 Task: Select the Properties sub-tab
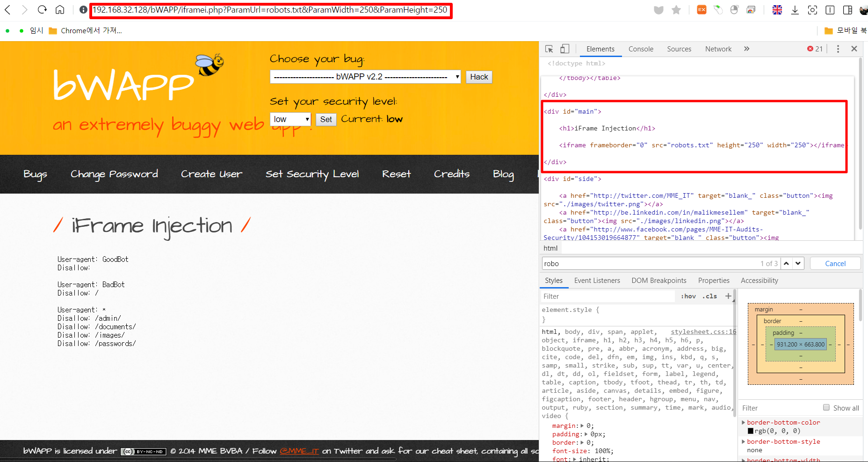tap(714, 281)
